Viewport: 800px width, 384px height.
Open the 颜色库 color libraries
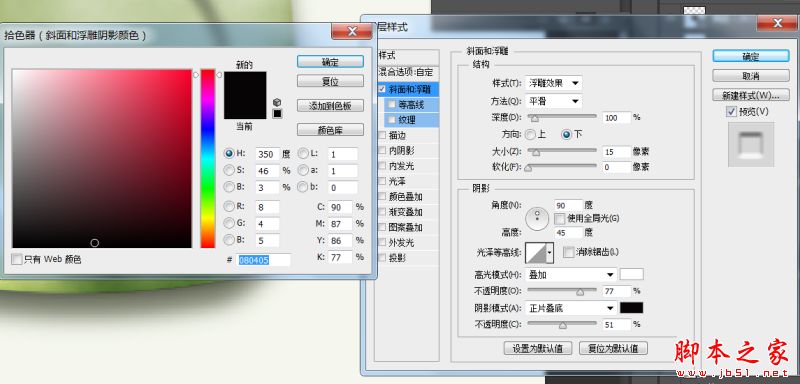(330, 130)
